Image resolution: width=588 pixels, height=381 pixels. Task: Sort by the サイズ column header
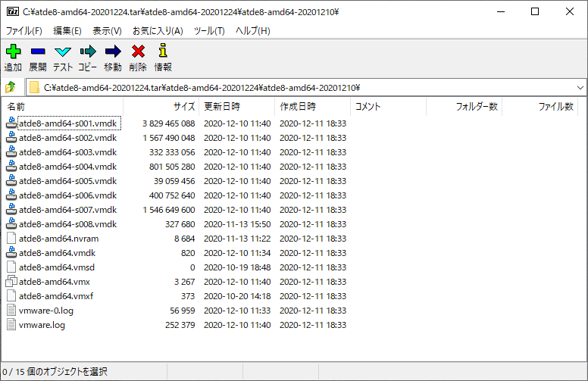click(183, 107)
